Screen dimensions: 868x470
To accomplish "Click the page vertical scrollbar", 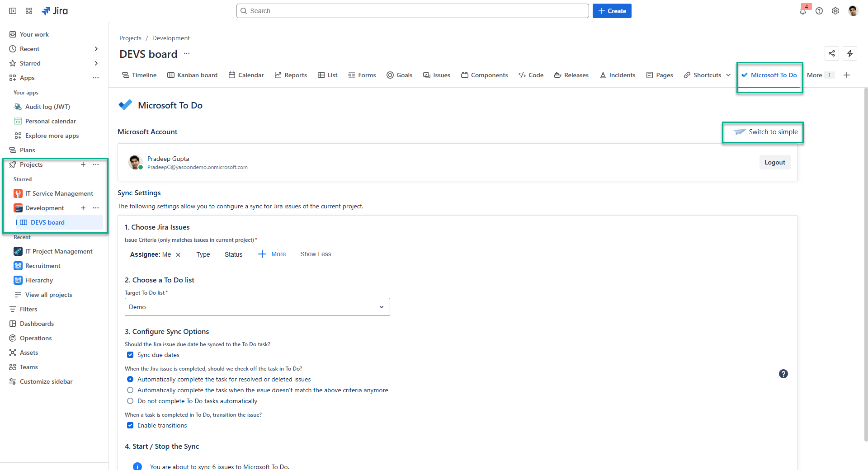I will (x=865, y=264).
